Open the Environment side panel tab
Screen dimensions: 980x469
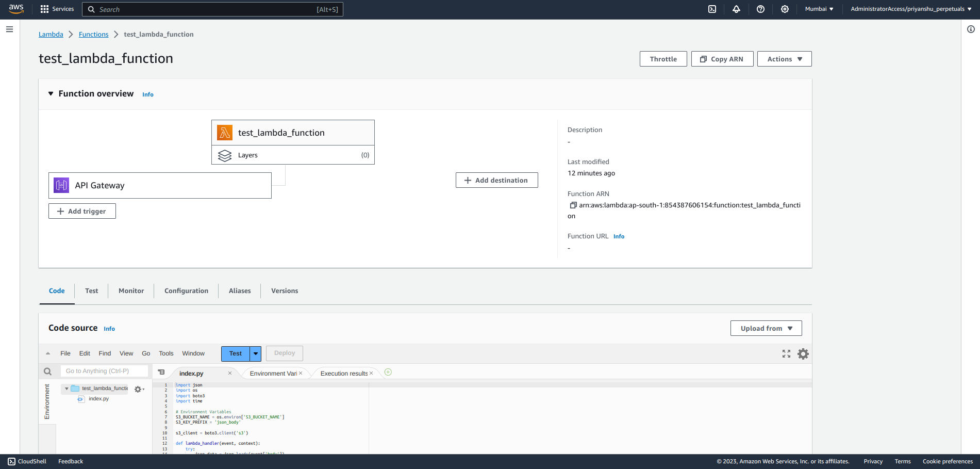[47, 401]
